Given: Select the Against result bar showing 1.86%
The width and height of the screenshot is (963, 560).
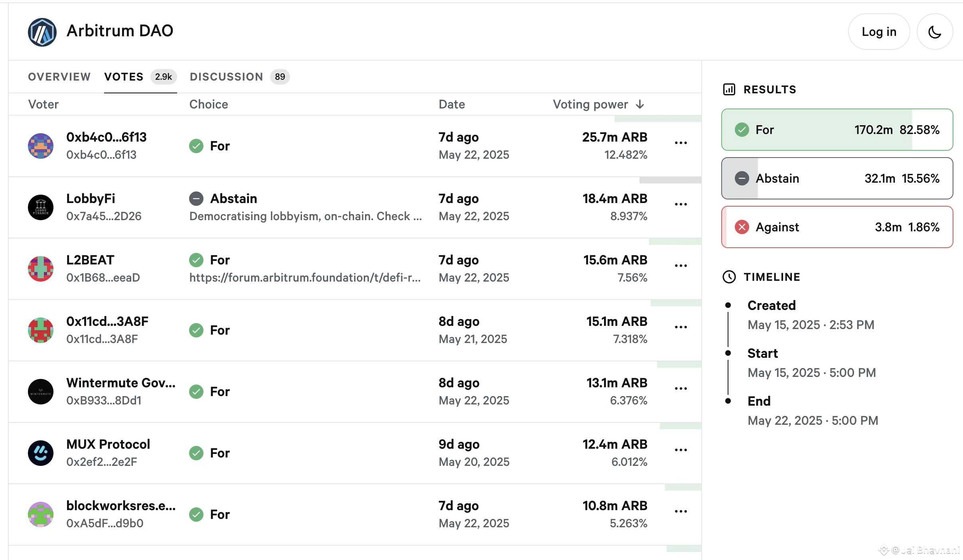Looking at the screenshot, I should click(x=837, y=227).
